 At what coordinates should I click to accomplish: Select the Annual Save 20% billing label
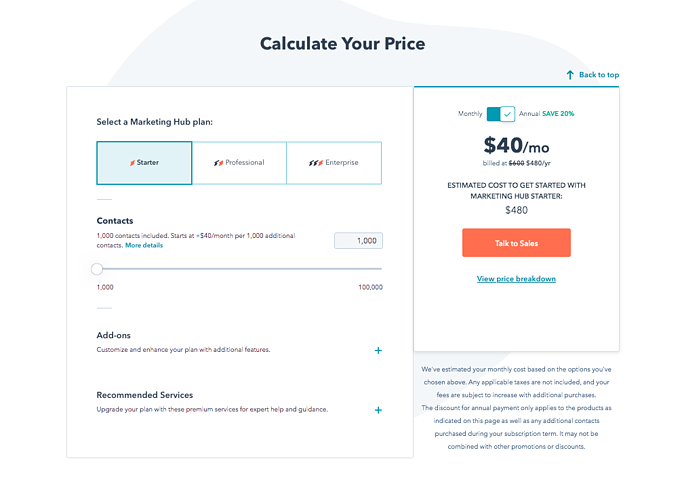(x=546, y=114)
